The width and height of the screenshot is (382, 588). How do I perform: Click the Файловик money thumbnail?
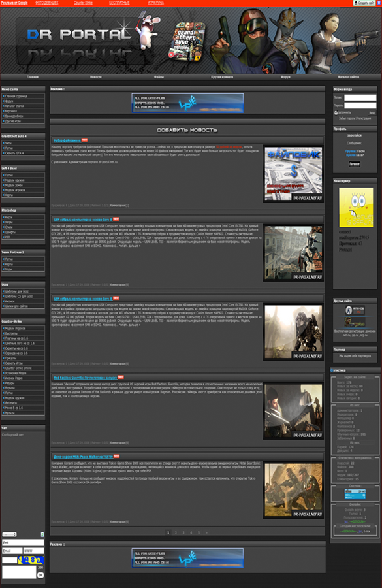(294, 174)
